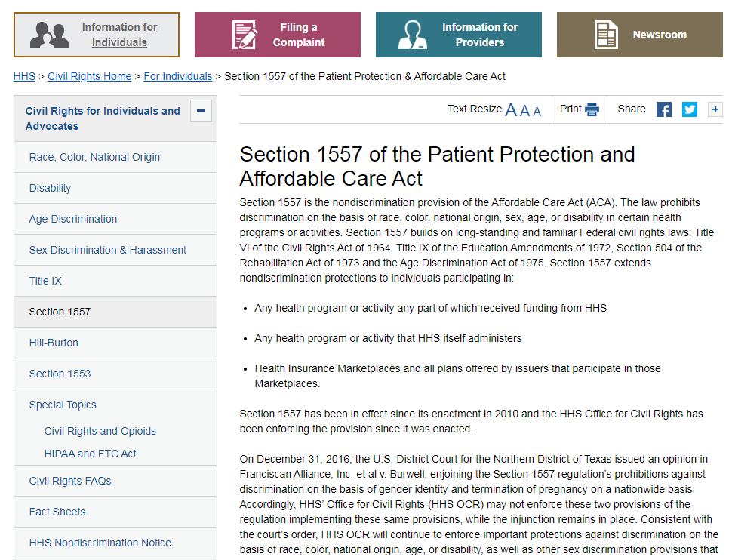Click the Newsroom newspaper icon
Image resolution: width=732 pixels, height=560 pixels.
[606, 35]
